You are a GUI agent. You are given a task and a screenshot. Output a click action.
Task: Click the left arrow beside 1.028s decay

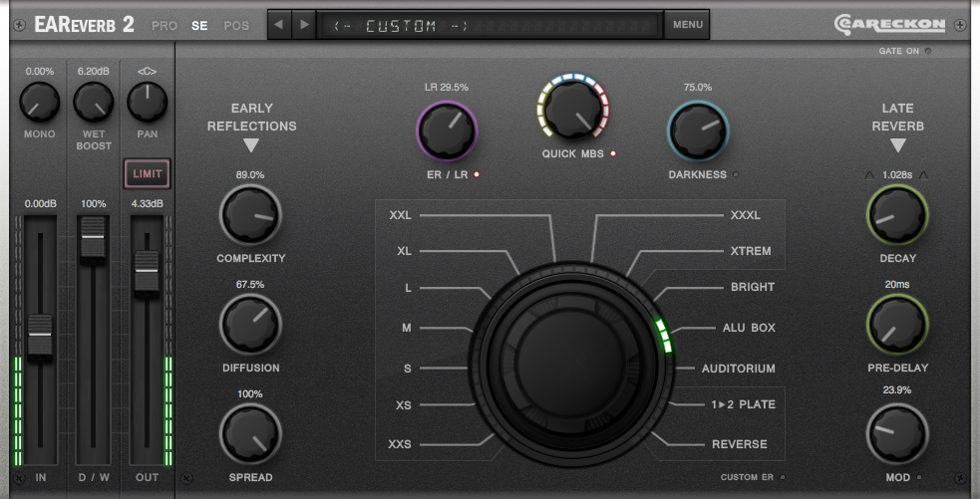[869, 175]
